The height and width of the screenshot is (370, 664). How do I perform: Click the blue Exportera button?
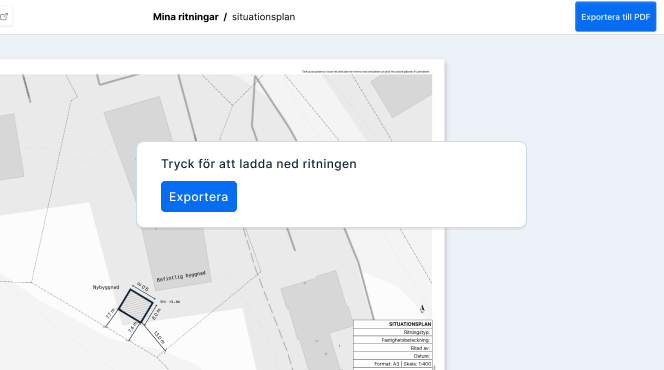pos(199,196)
